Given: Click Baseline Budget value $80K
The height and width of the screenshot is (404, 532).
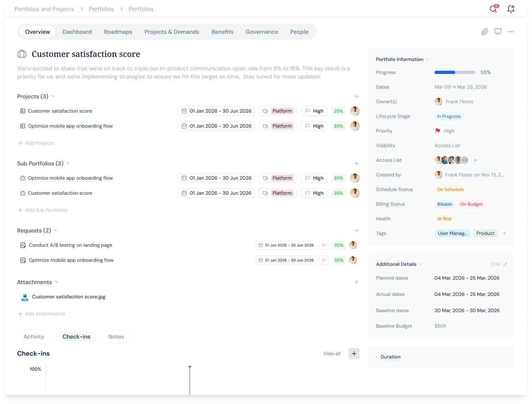Looking at the screenshot, I should click(x=441, y=326).
